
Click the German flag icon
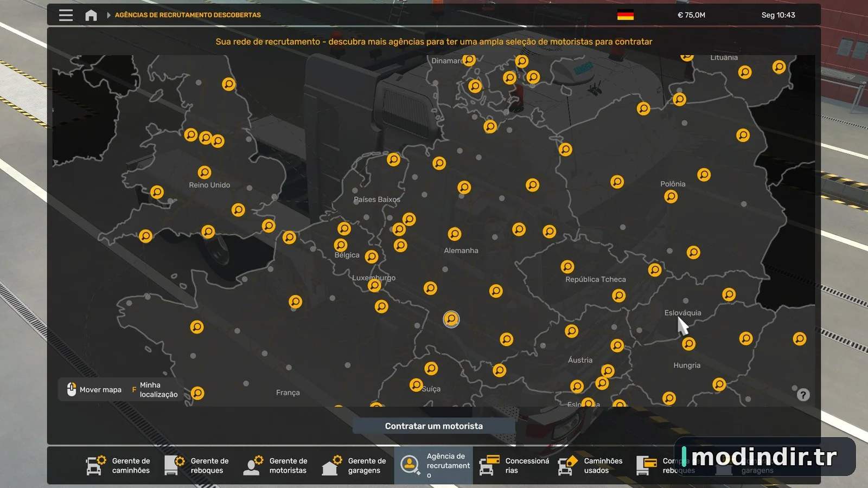click(626, 15)
